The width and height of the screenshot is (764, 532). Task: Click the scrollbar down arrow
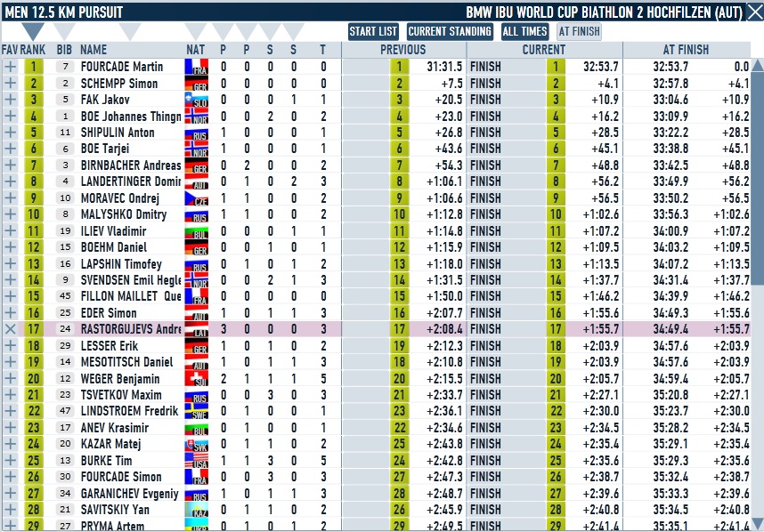[758, 523]
